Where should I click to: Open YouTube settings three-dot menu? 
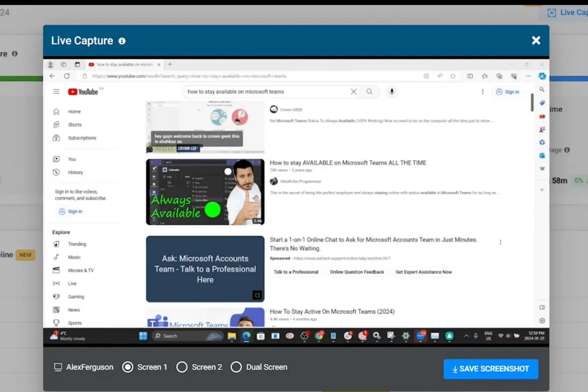pos(483,92)
